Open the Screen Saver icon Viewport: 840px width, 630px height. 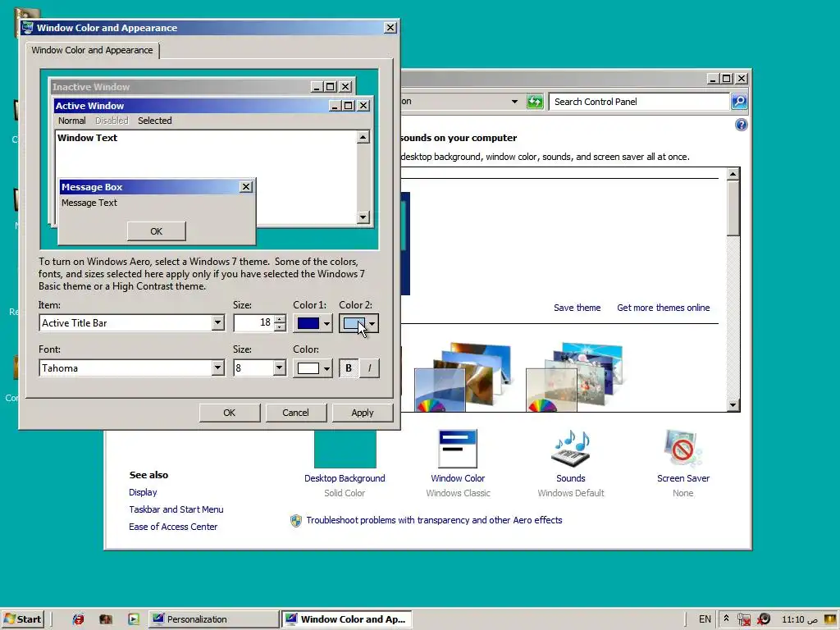click(x=683, y=449)
